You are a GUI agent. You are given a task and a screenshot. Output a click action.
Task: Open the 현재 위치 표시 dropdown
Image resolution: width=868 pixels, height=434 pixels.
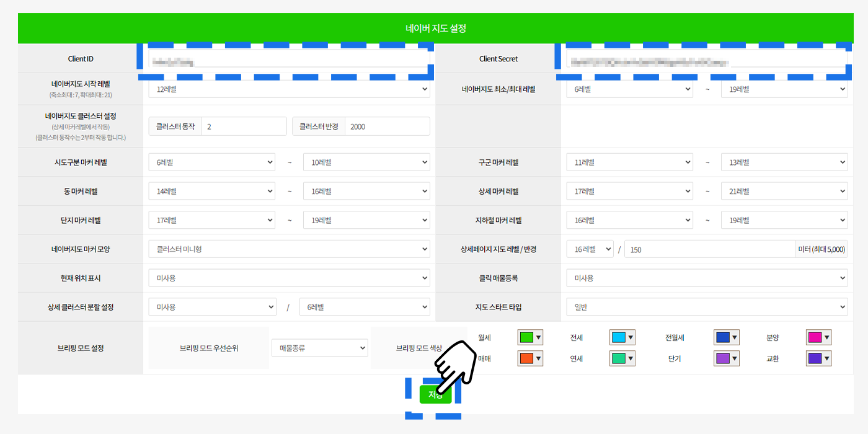tap(289, 278)
